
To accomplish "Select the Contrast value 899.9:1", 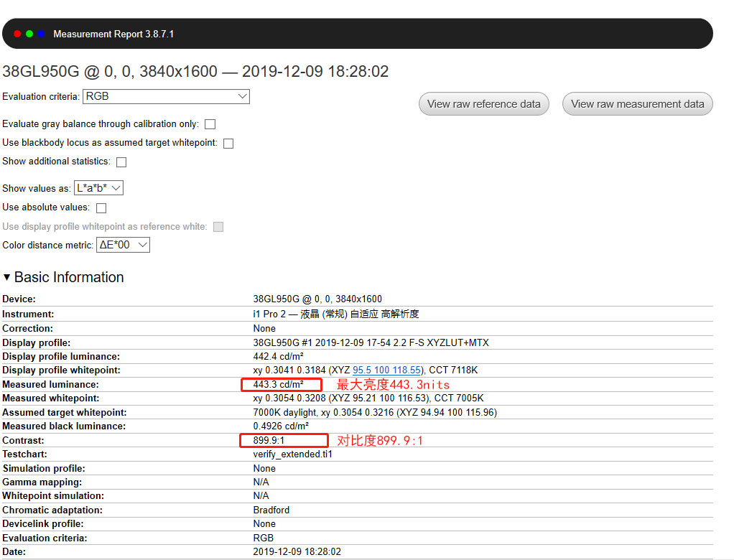I will click(x=269, y=440).
